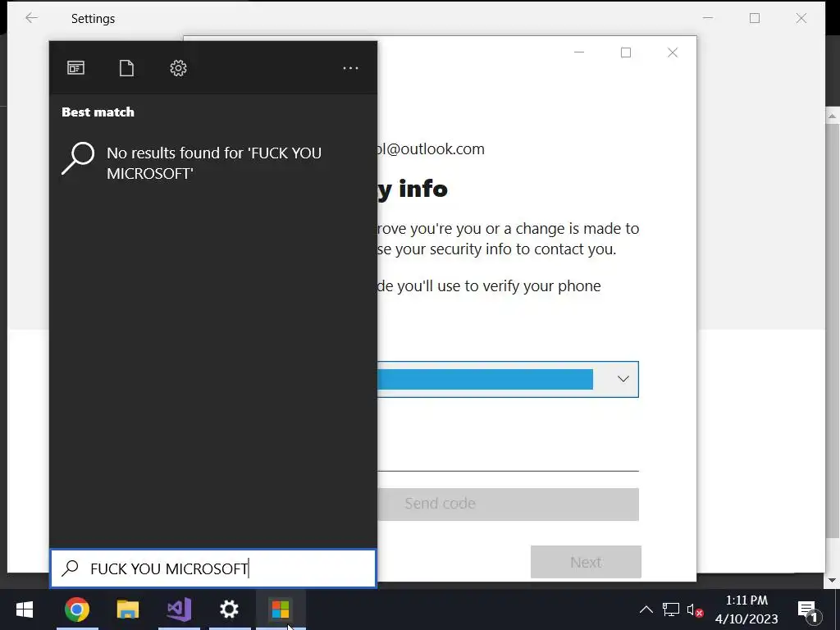Viewport: 840px width, 630px height.
Task: Minimize the Microsoft account dialog window
Action: pyautogui.click(x=579, y=52)
